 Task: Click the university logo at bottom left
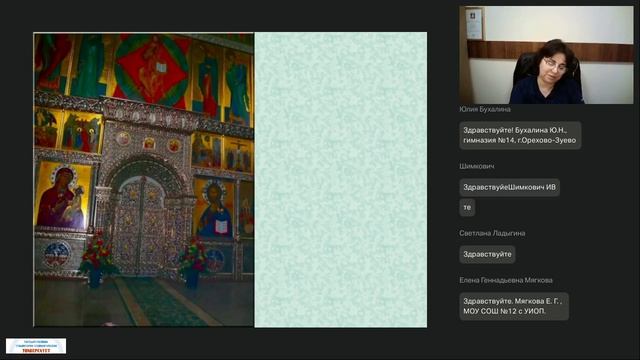point(36,346)
